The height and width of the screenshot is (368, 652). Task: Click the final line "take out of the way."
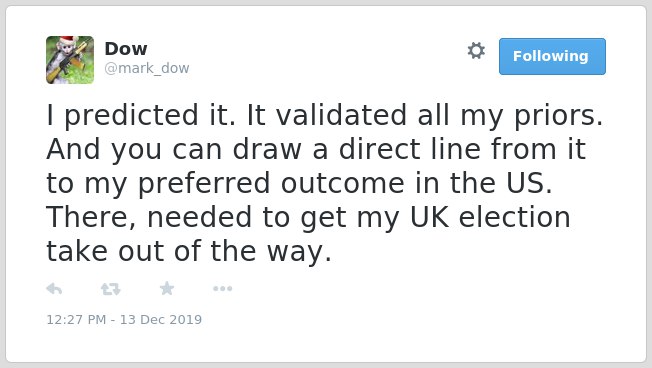click(x=189, y=252)
